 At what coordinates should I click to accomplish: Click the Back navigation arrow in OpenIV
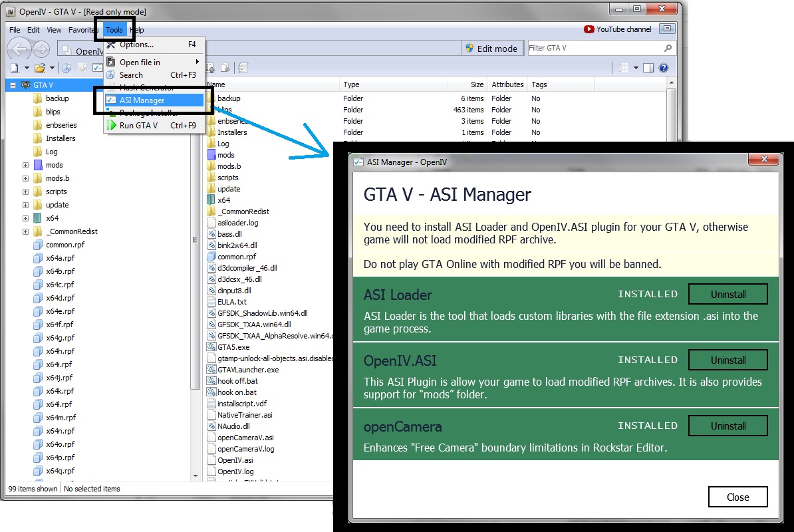[19, 49]
